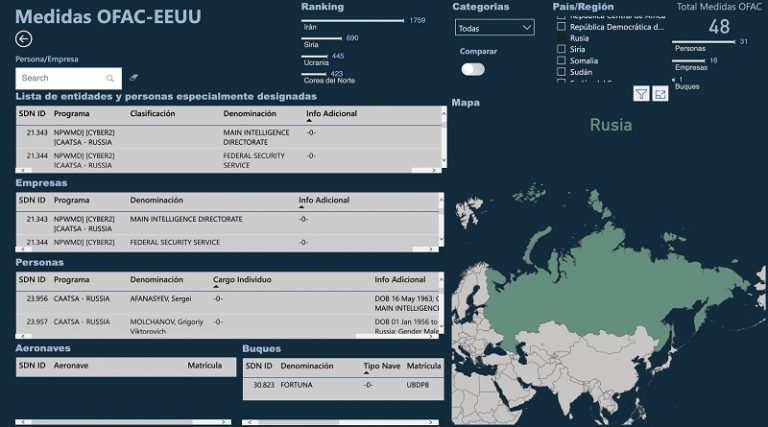The height and width of the screenshot is (427, 768).
Task: Click the eraser clear-search icon
Action: pos(133,77)
